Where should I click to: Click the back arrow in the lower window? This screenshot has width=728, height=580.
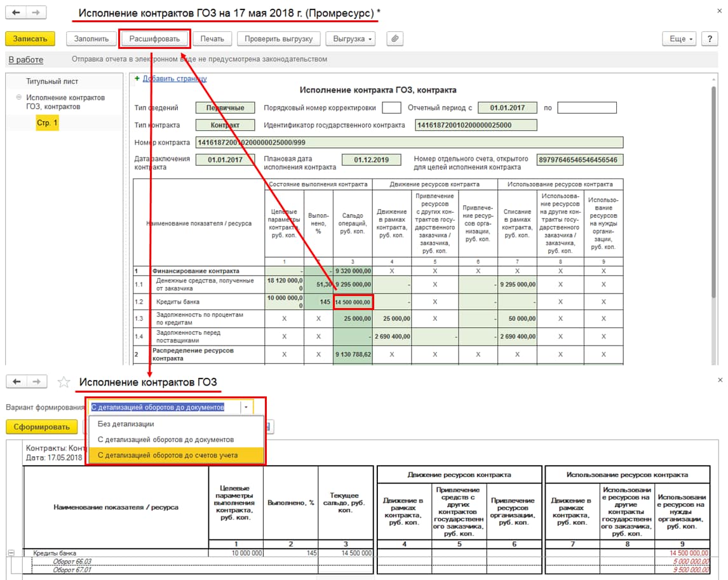point(17,382)
